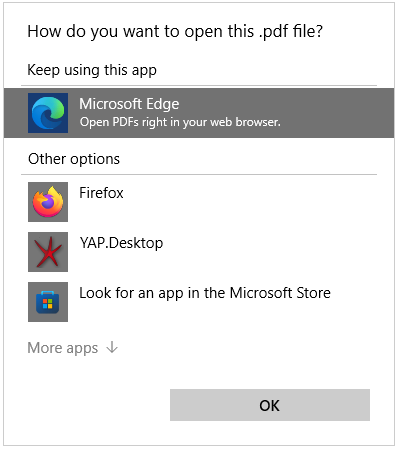
Task: Open "Look for an app in the Microsoft Store"
Action: 205,293
